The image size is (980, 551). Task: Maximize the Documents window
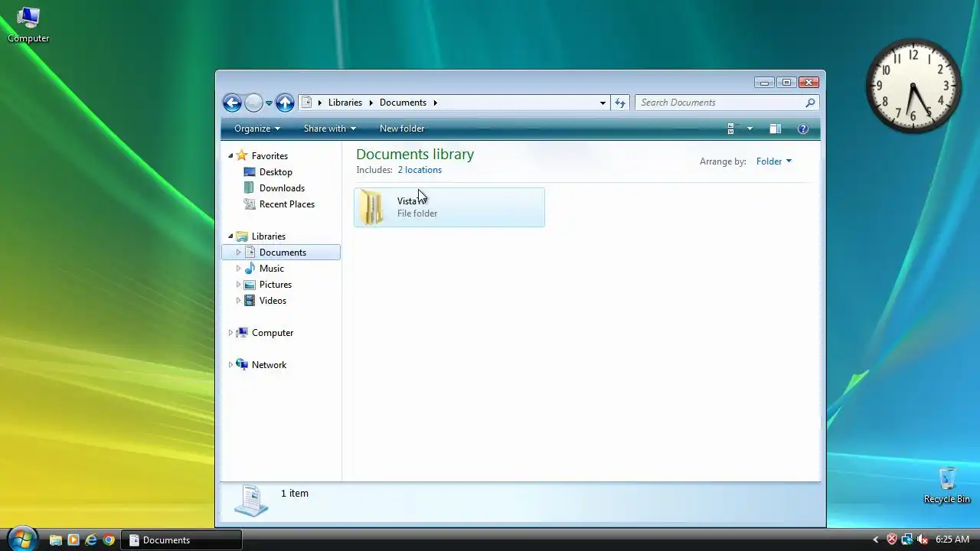click(x=786, y=82)
